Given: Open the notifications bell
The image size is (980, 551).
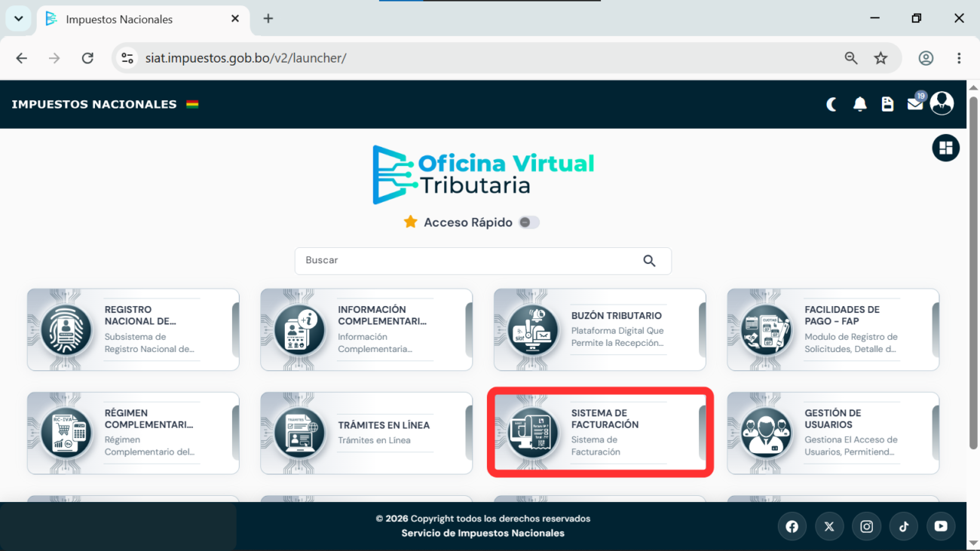Looking at the screenshot, I should [x=859, y=104].
